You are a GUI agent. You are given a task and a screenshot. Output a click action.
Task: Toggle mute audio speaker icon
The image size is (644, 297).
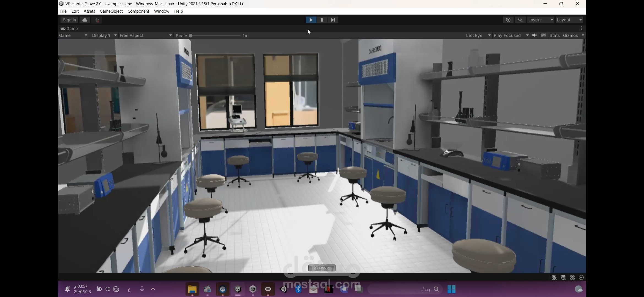tap(534, 35)
